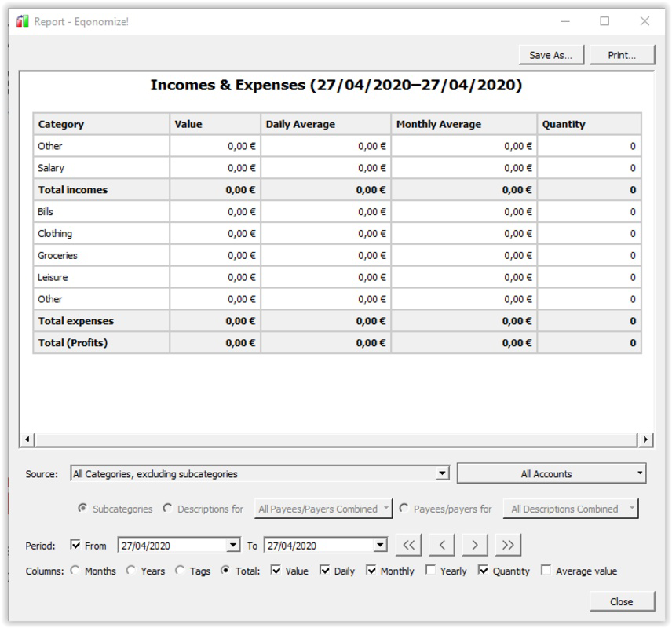Screen dimensions: 672x628
Task: Expand the All Payees/Payers Combined dropdown
Action: [x=323, y=509]
